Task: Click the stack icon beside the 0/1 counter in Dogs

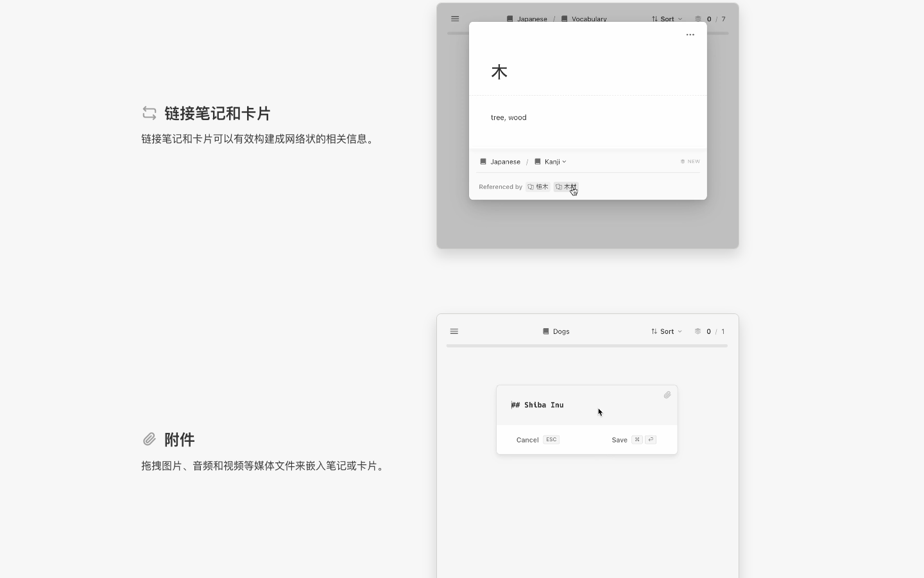Action: tap(698, 332)
